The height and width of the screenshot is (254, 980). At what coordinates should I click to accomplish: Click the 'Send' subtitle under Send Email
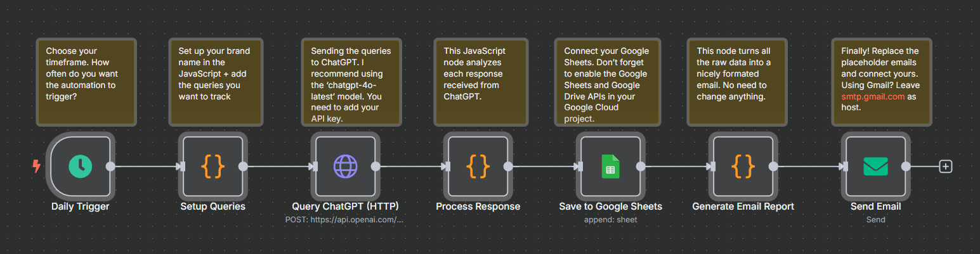pos(876,220)
